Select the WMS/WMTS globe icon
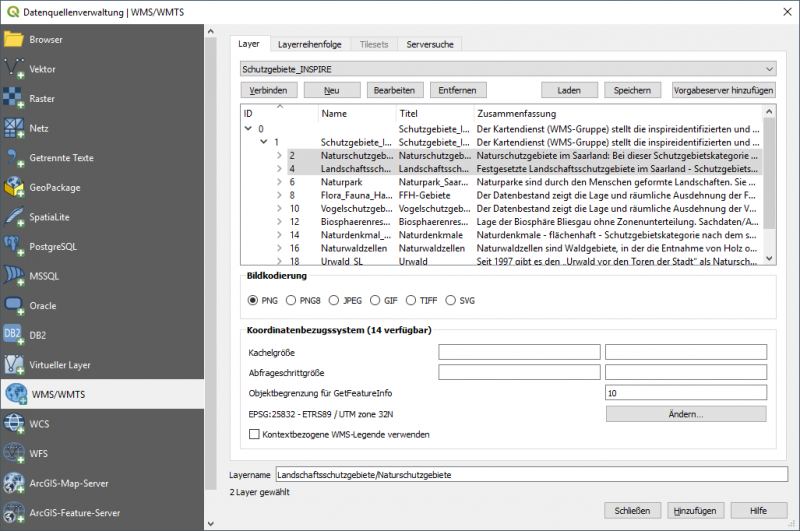 pos(16,394)
